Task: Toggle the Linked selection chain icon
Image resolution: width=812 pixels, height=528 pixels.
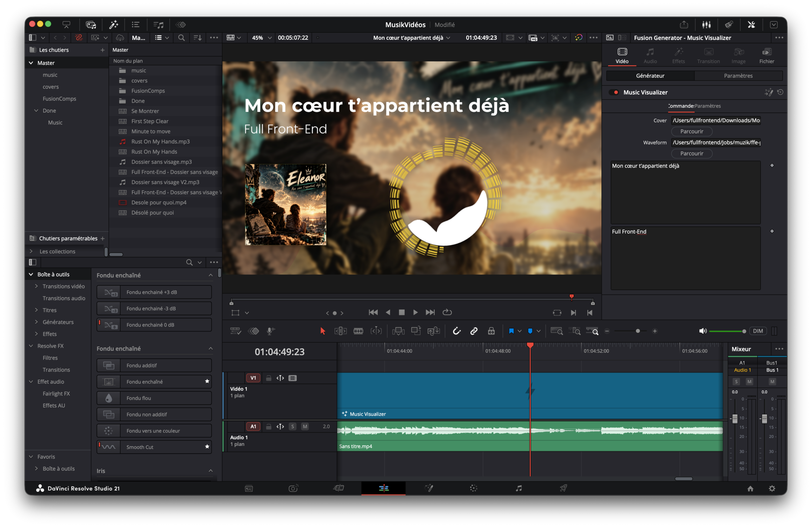Action: coord(474,331)
